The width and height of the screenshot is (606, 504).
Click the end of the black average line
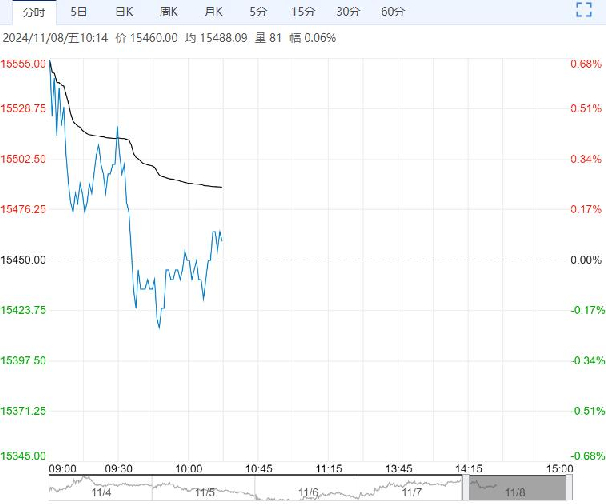[x=221, y=187]
